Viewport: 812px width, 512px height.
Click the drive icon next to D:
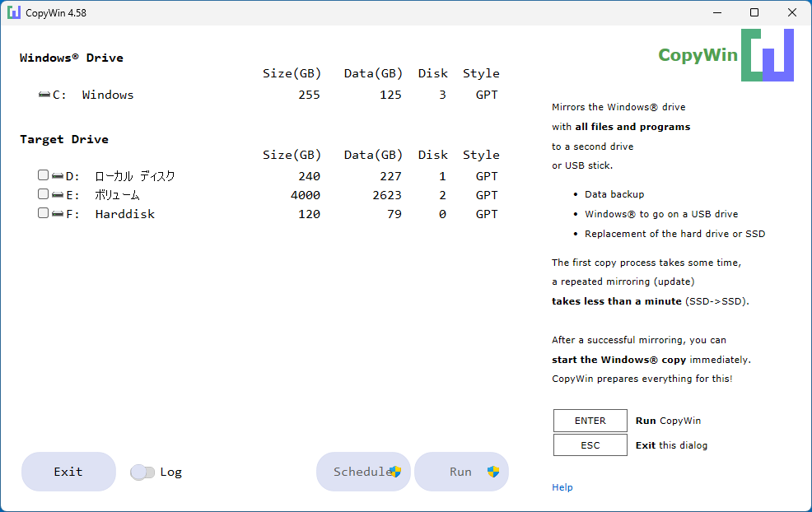(58, 176)
